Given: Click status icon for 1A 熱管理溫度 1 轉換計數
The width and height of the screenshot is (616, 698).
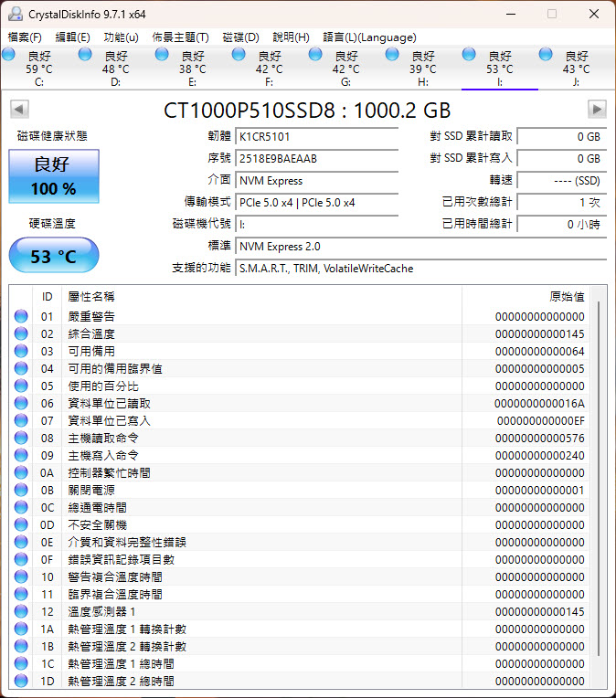Looking at the screenshot, I should pyautogui.click(x=21, y=629).
